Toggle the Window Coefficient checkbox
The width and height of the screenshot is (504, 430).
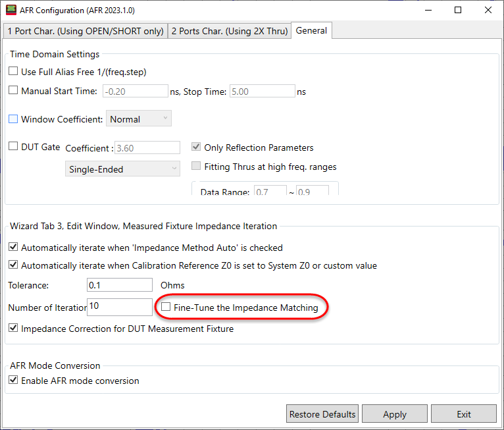tap(13, 119)
